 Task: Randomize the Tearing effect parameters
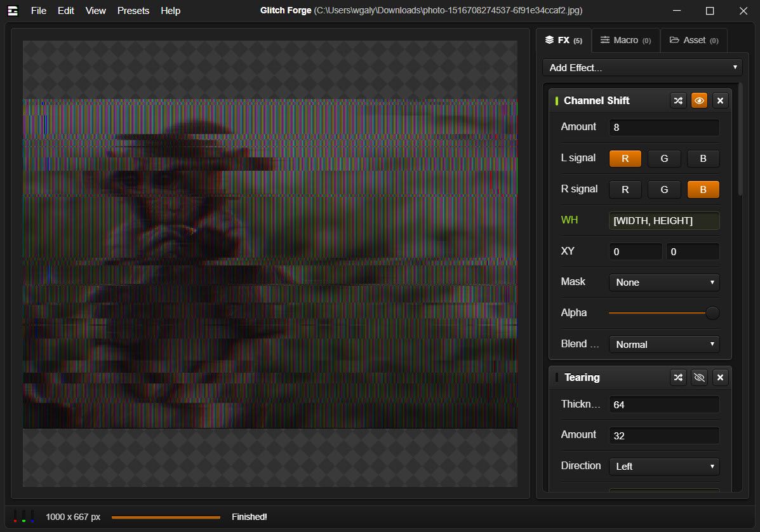pyautogui.click(x=678, y=377)
